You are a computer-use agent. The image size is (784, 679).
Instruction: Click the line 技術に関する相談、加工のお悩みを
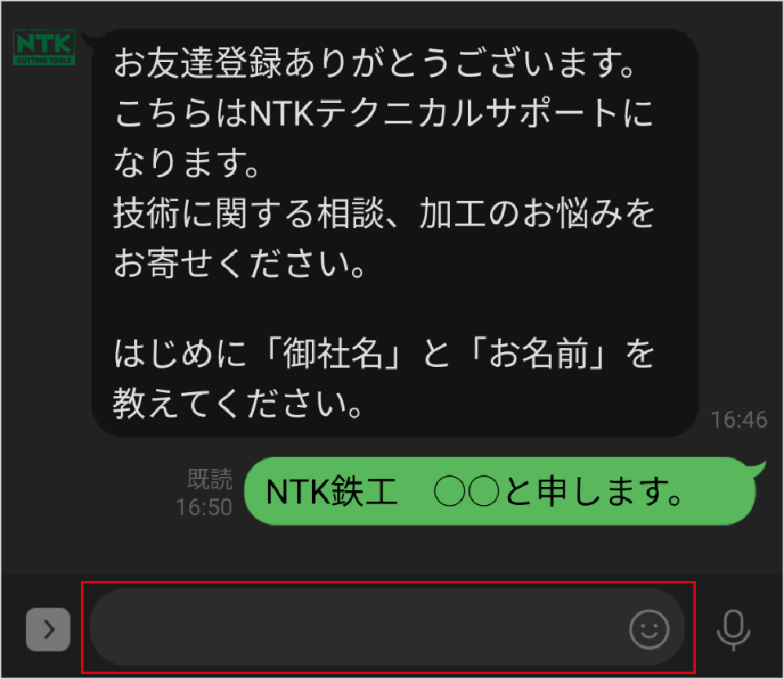384,212
